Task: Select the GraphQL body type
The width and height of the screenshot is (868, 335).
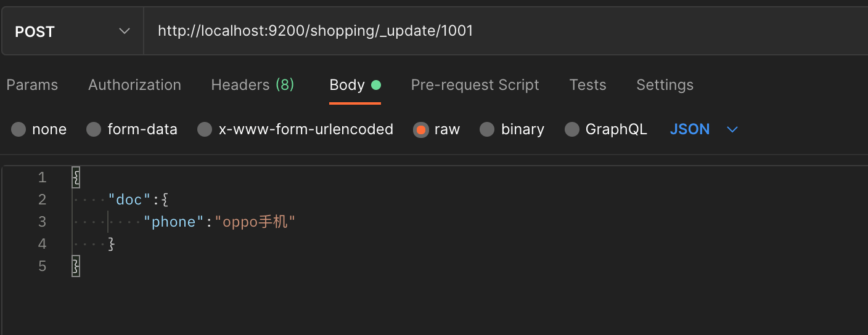Action: 572,129
